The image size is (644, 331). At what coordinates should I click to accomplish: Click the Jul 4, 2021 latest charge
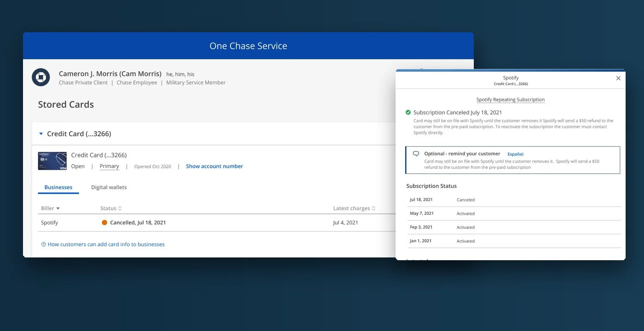(345, 223)
